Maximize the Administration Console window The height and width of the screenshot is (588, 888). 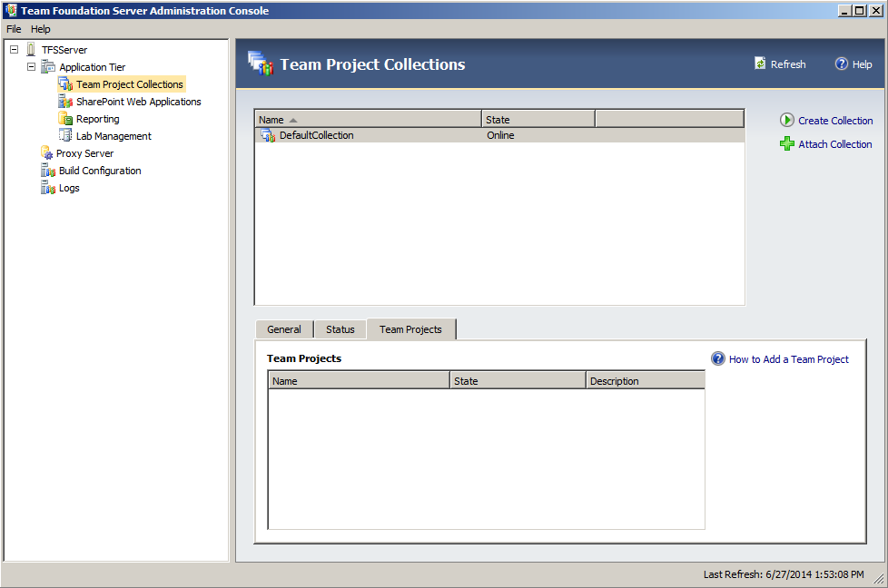click(x=860, y=10)
